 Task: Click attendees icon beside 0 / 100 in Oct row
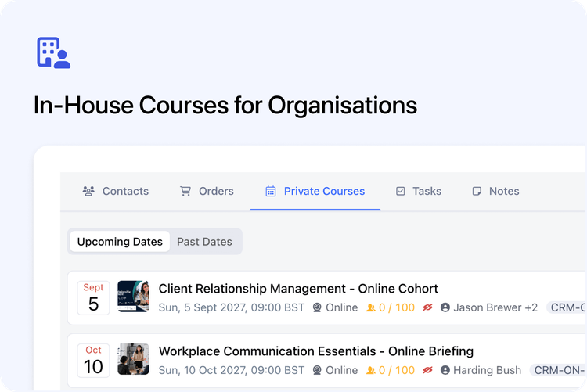371,370
